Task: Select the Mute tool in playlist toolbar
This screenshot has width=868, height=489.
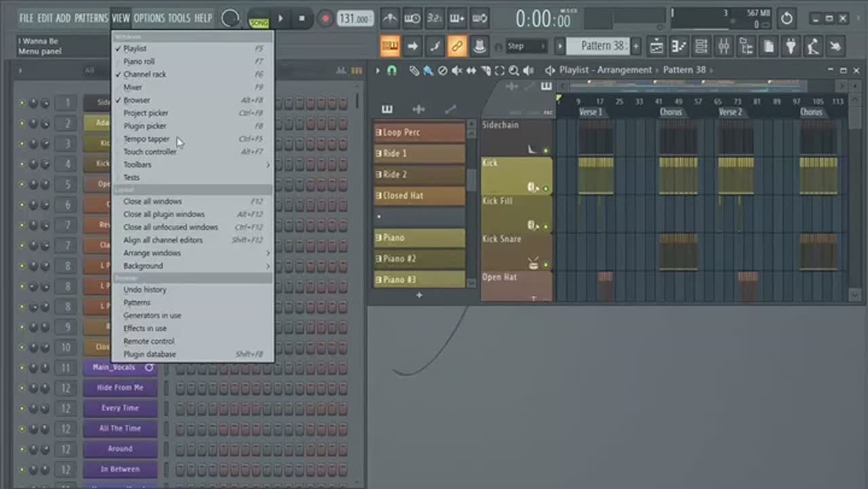Action: pos(456,71)
